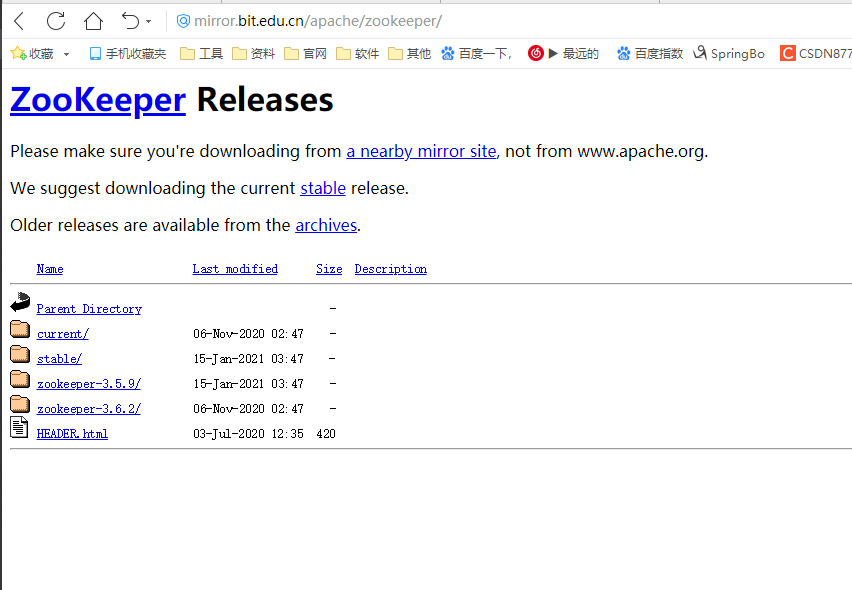852x590 pixels.
Task: Click the folder icon beside zookeeper-3.6.2/
Action: coord(20,404)
